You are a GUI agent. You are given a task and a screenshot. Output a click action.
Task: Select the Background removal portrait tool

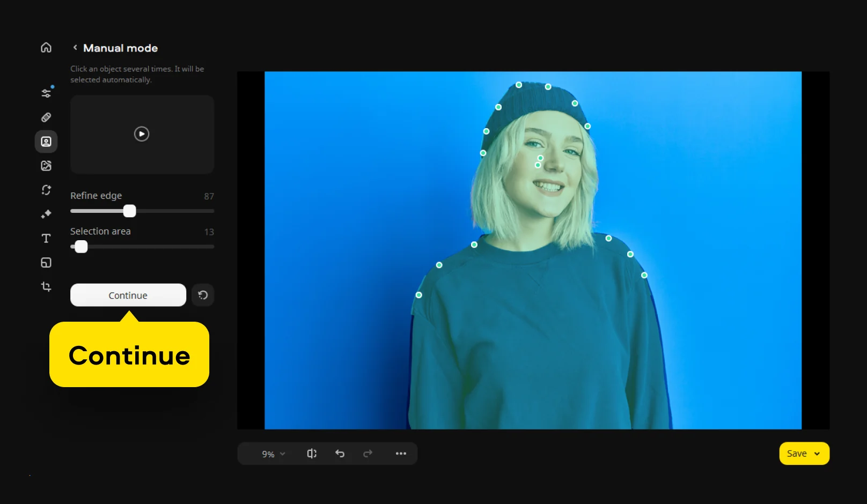tap(46, 142)
